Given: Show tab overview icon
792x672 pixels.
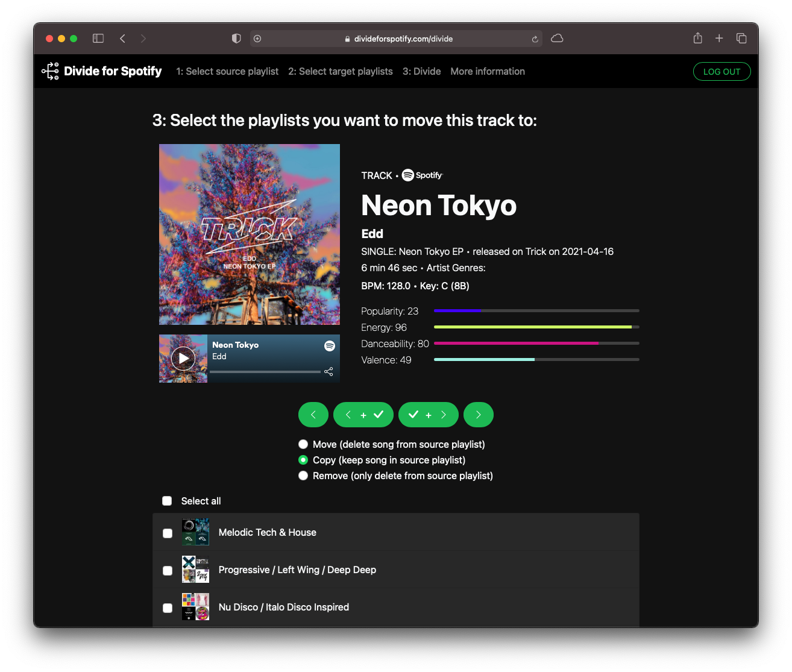Looking at the screenshot, I should 741,39.
